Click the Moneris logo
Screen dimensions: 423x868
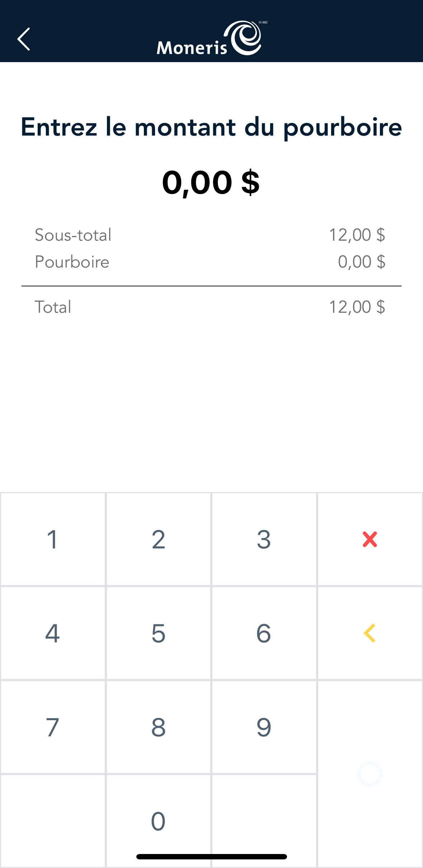pyautogui.click(x=212, y=39)
